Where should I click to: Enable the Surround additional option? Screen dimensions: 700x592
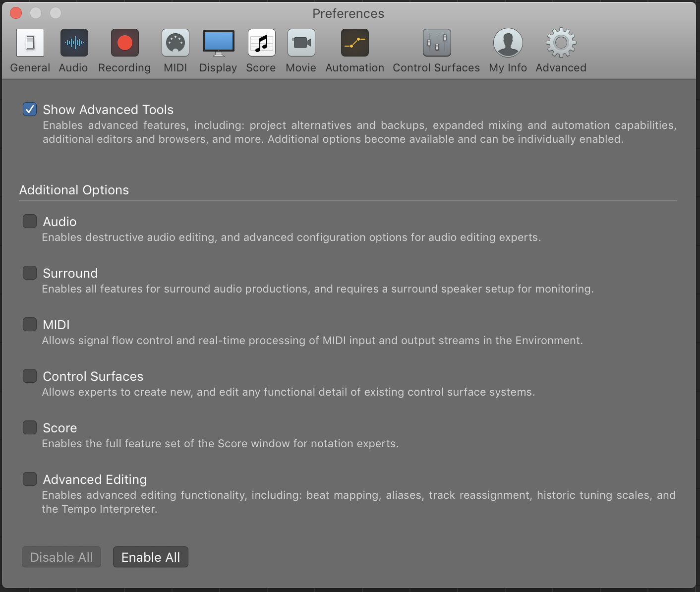[30, 273]
